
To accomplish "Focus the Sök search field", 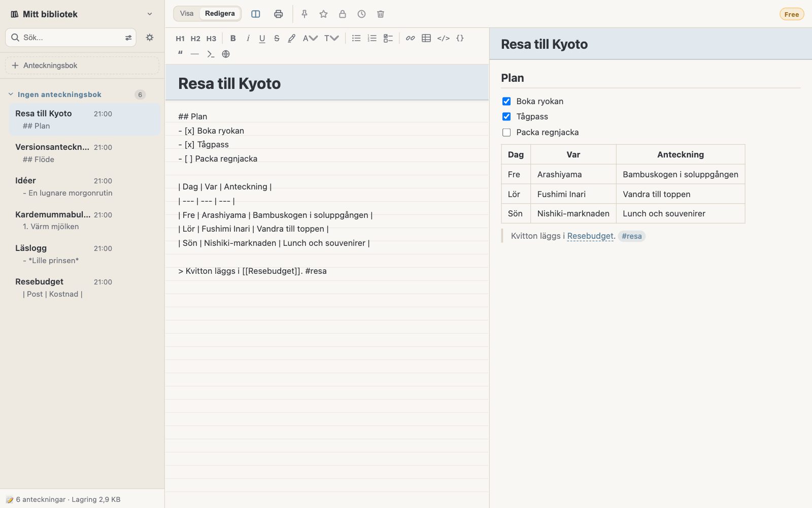I will [x=71, y=38].
